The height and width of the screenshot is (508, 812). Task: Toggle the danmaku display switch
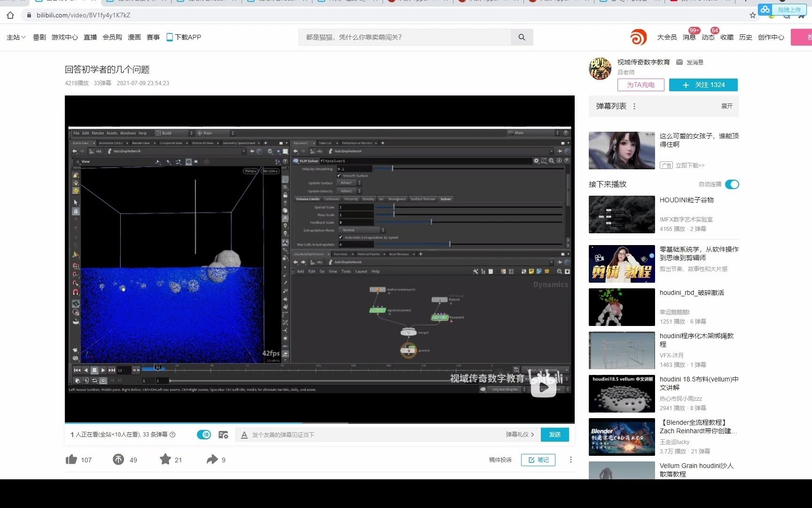coord(204,435)
